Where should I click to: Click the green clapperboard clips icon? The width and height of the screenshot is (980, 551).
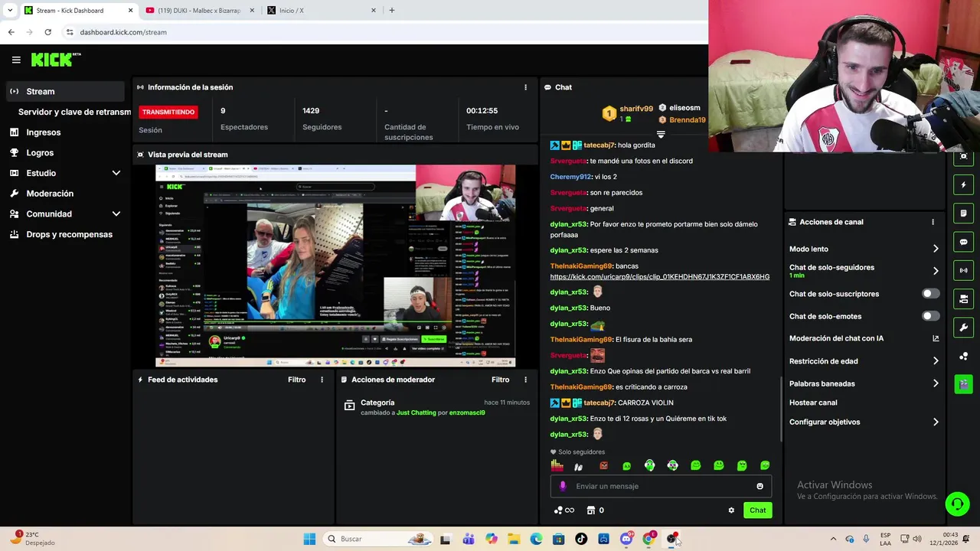[x=964, y=384]
